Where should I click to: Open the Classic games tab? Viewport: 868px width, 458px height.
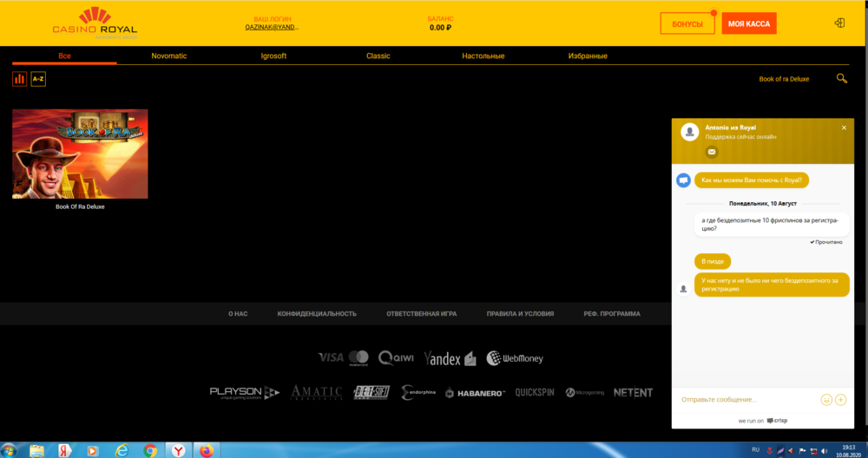coord(378,56)
